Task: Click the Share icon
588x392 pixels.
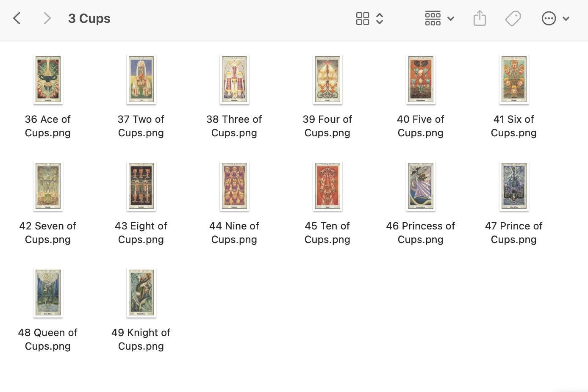Action: tap(480, 18)
